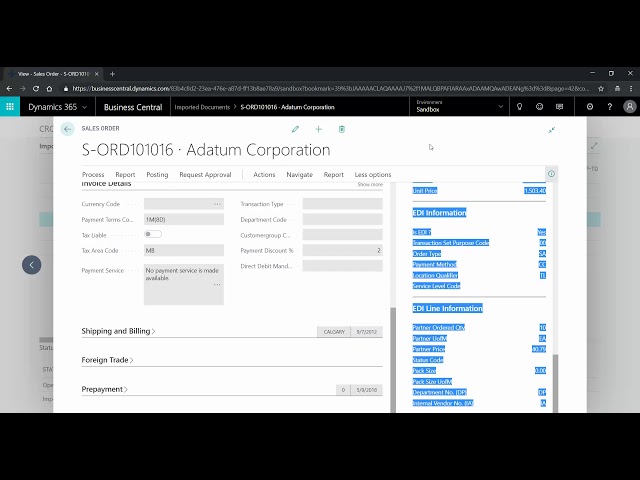The width and height of the screenshot is (640, 480).
Task: Click the collapse page arrows icon
Action: click(551, 130)
